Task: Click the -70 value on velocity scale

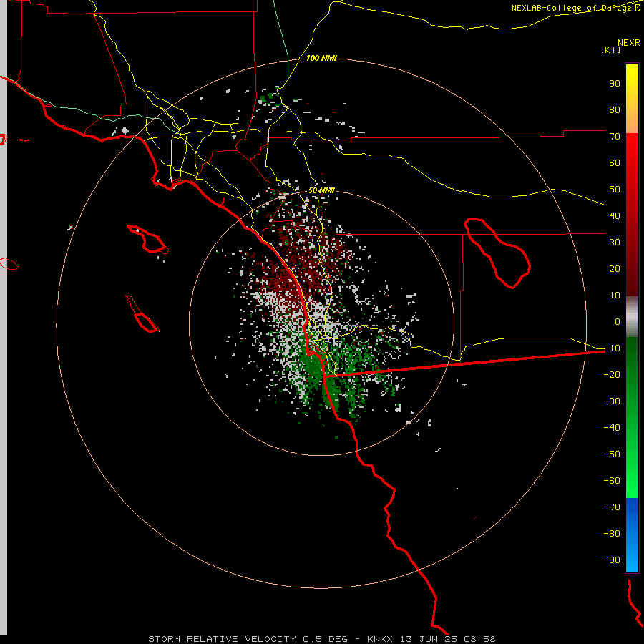Action: (x=612, y=507)
